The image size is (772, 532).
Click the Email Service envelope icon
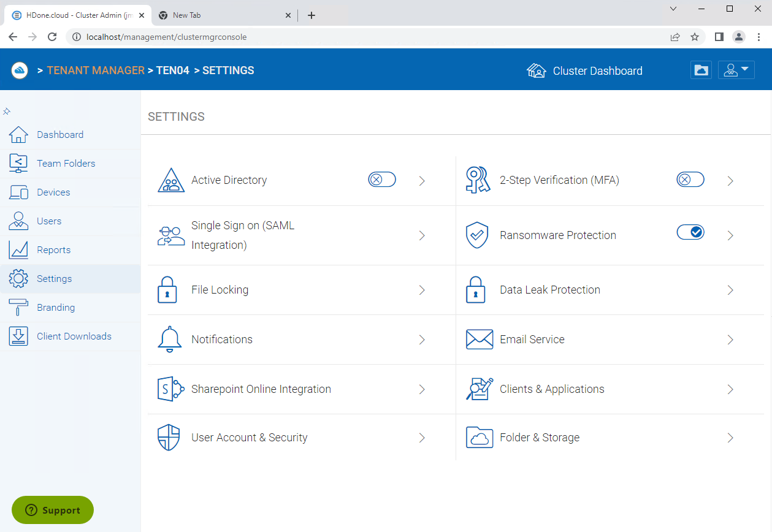point(480,340)
